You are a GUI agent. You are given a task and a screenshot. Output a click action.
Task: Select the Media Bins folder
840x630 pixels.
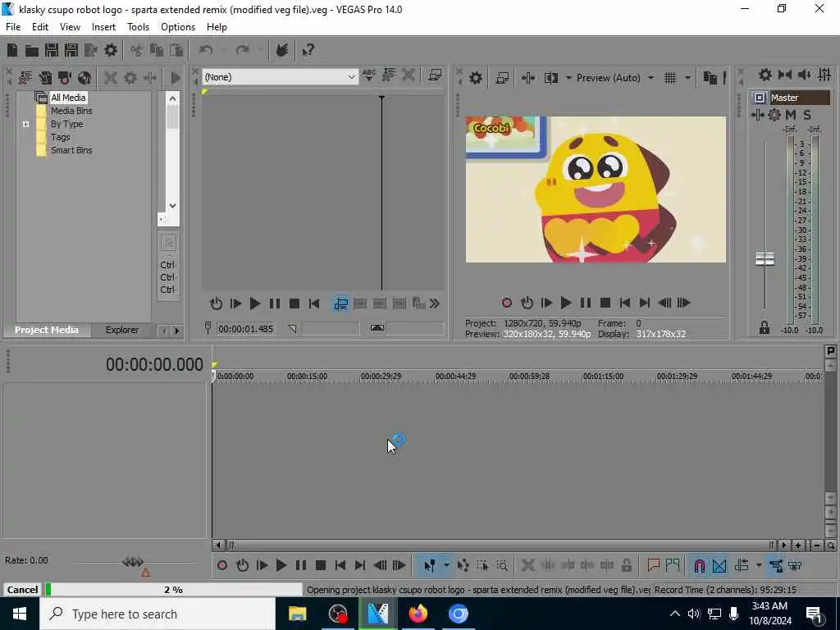(71, 111)
